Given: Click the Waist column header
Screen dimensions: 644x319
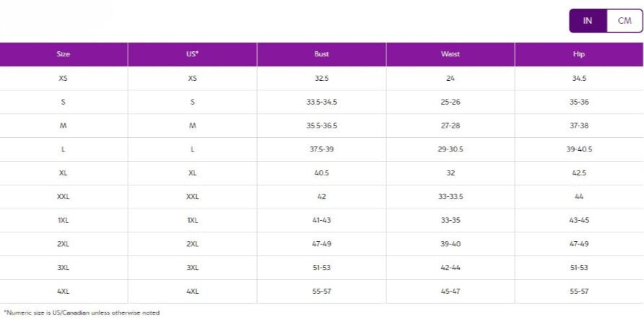Looking at the screenshot, I should [451, 55].
